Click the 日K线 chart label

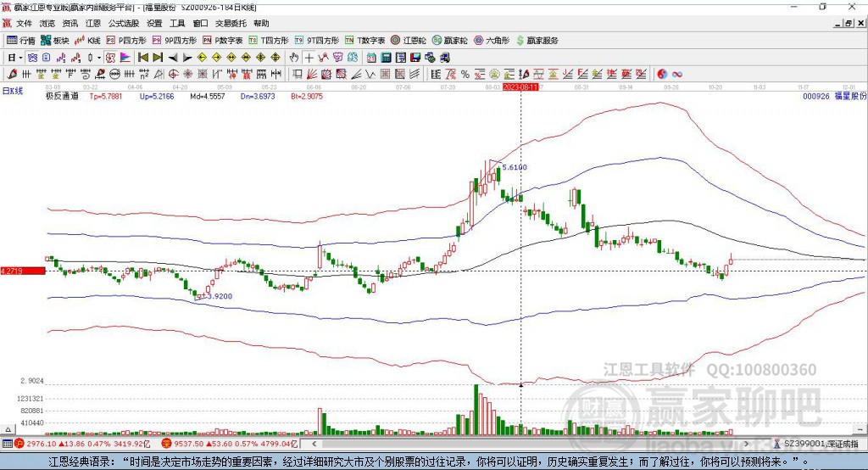pyautogui.click(x=13, y=91)
